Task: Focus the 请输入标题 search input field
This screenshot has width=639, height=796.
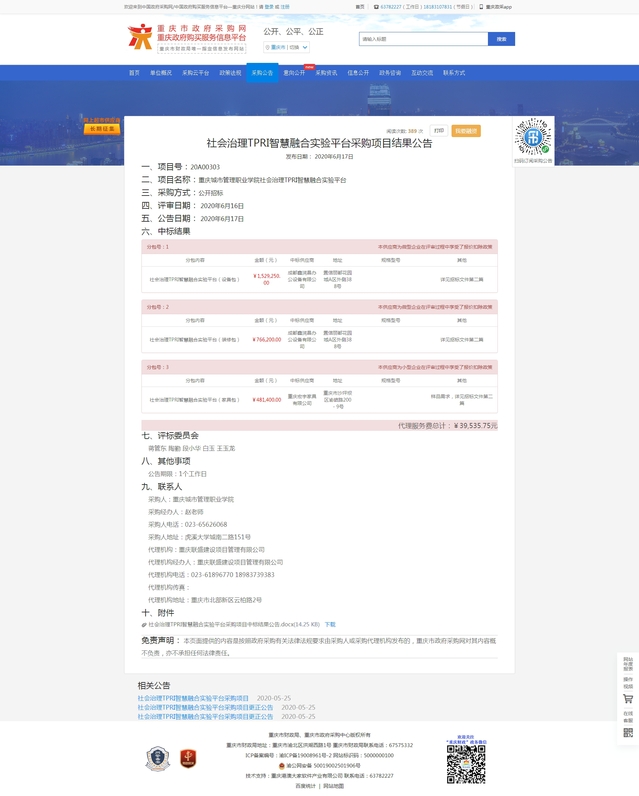Action: (424, 39)
